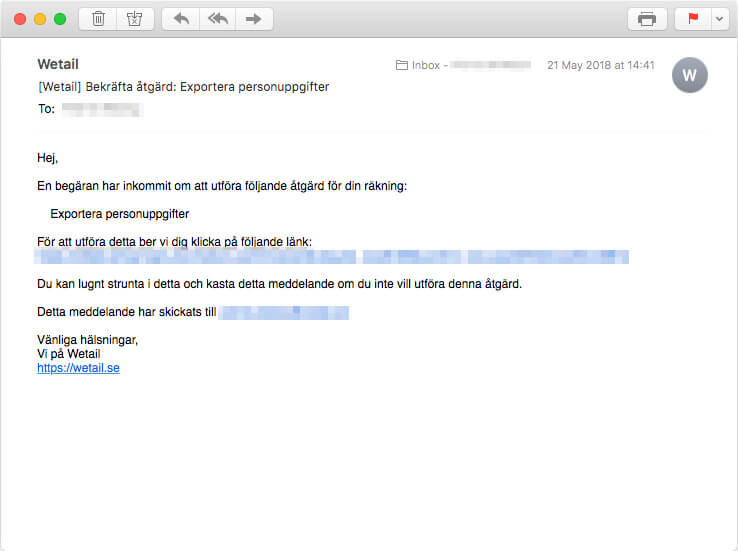Image resolution: width=738 pixels, height=551 pixels.
Task: Open the flag color dropdown arrow
Action: pyautogui.click(x=717, y=19)
